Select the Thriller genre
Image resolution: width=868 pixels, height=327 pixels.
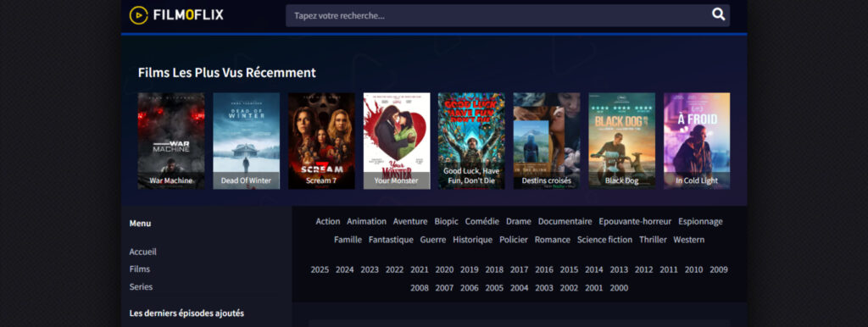click(x=653, y=240)
